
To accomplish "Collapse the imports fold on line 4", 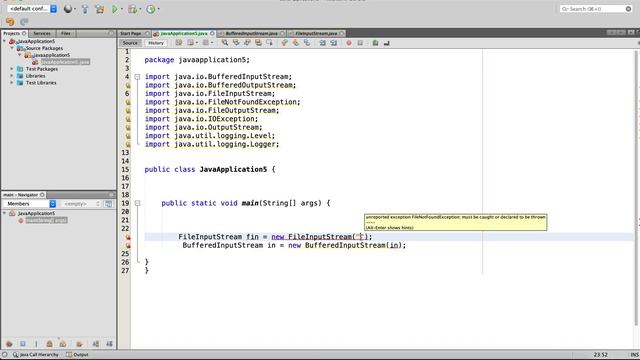I will point(138,77).
